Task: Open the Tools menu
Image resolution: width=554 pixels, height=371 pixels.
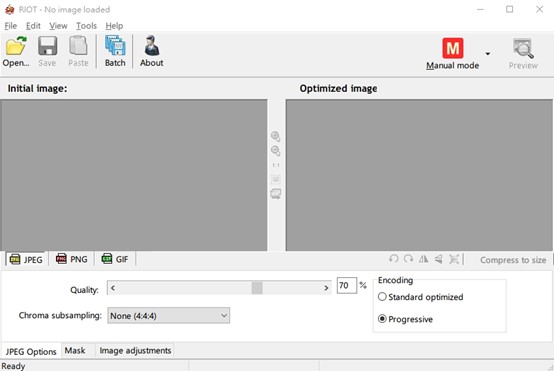Action: (86, 26)
